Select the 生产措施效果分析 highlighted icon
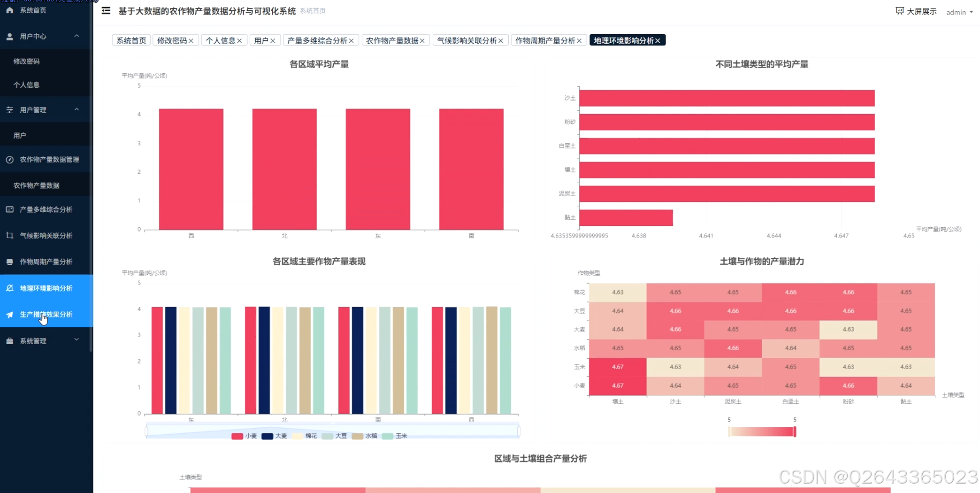980x493 pixels. click(9, 314)
